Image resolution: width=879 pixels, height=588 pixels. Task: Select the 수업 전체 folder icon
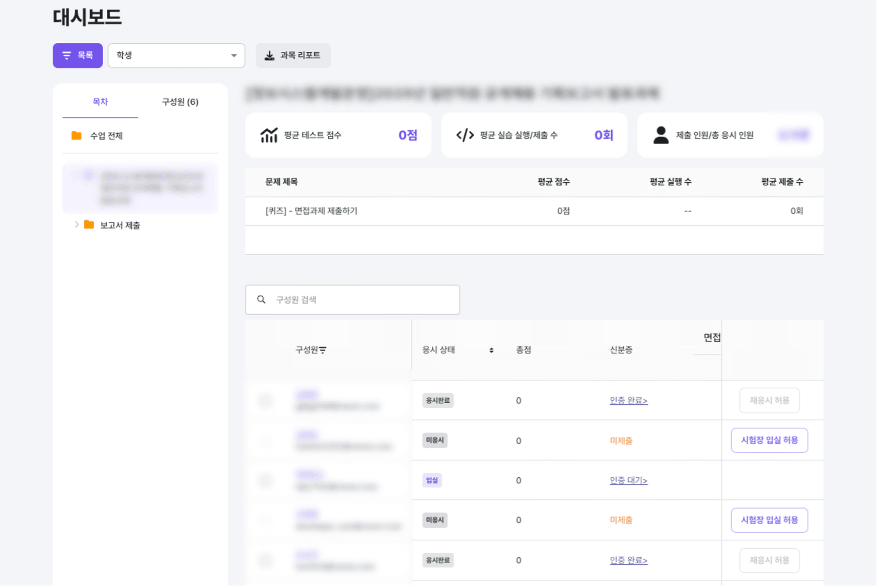point(77,135)
